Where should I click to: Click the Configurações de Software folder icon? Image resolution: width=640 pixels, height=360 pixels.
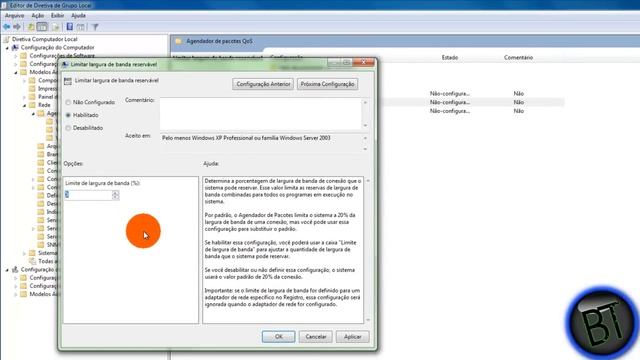point(24,56)
